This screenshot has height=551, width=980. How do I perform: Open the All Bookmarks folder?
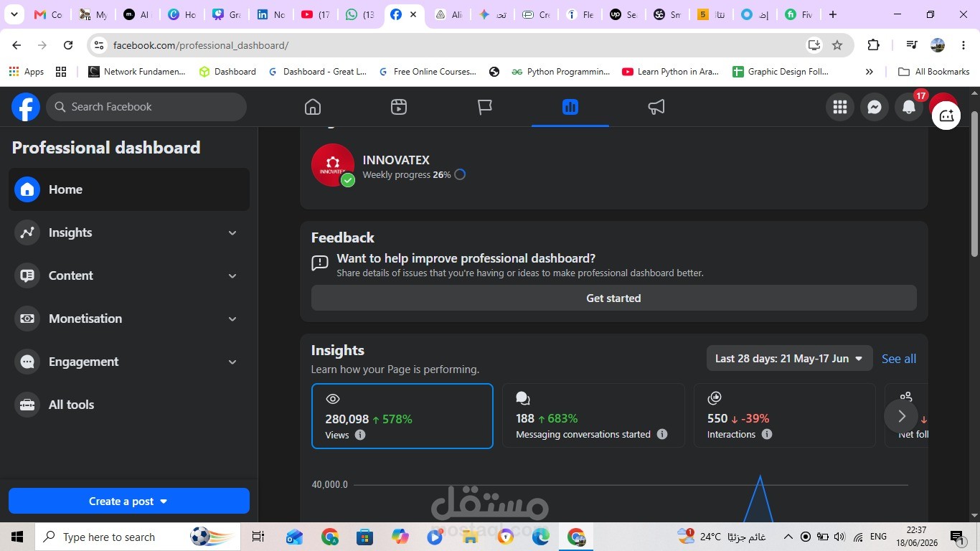pyautogui.click(x=933, y=72)
